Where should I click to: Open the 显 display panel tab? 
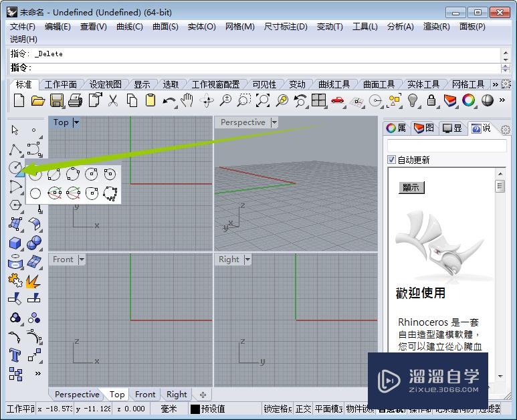click(x=453, y=128)
